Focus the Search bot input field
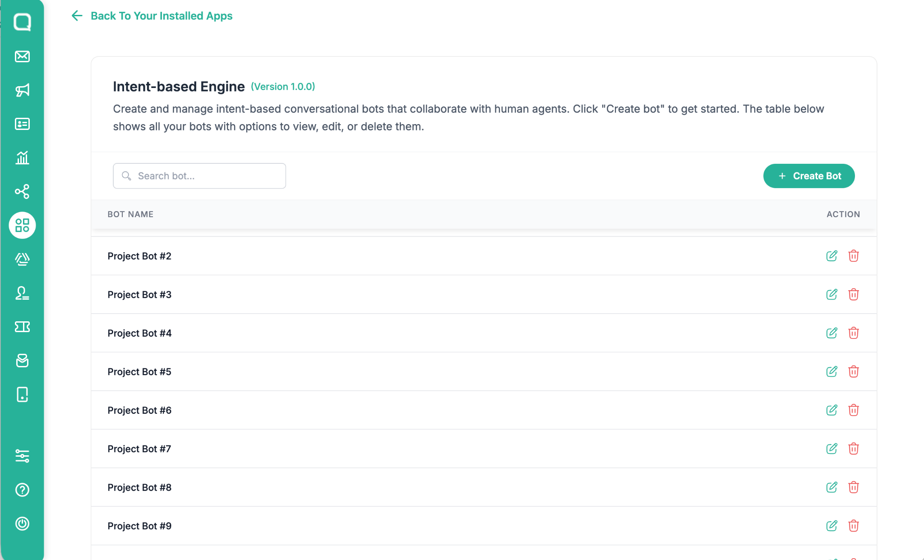The width and height of the screenshot is (924, 560). point(199,176)
